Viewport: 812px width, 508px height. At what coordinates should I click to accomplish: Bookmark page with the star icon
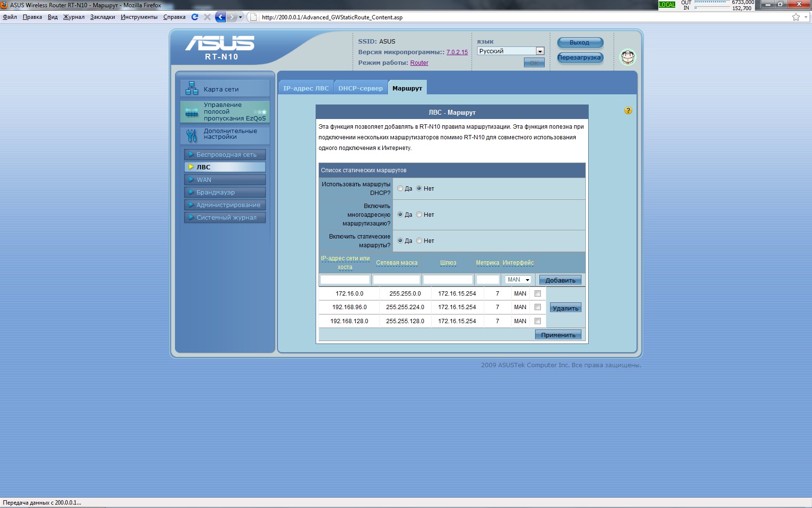[x=796, y=17]
